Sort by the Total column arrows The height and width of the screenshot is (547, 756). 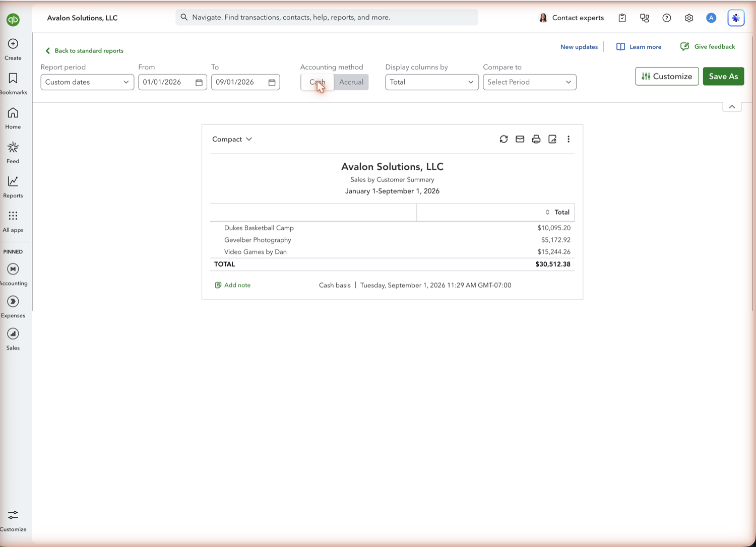pos(547,212)
